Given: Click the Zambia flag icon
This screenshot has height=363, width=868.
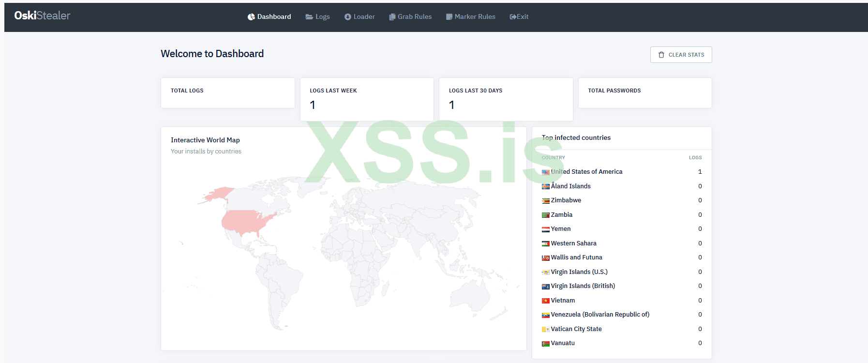Looking at the screenshot, I should click(546, 215).
